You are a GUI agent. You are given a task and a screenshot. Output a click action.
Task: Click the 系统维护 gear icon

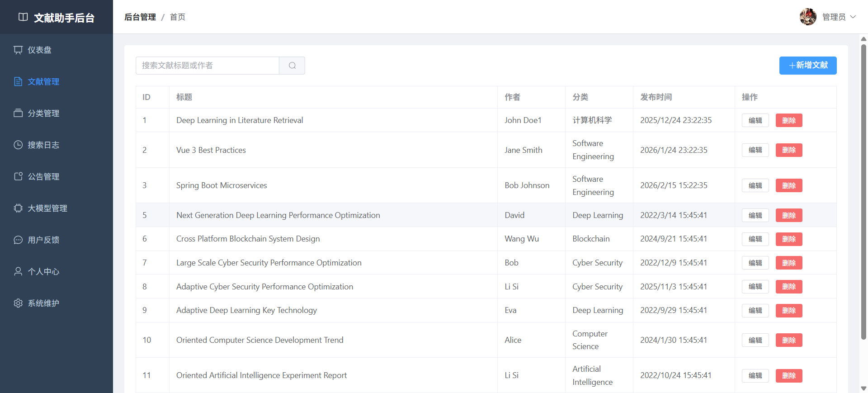tap(18, 303)
